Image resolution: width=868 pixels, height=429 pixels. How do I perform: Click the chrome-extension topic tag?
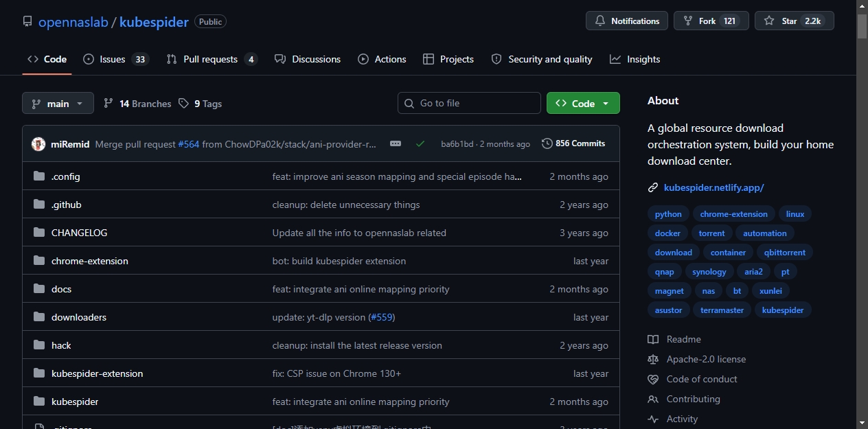tap(733, 214)
